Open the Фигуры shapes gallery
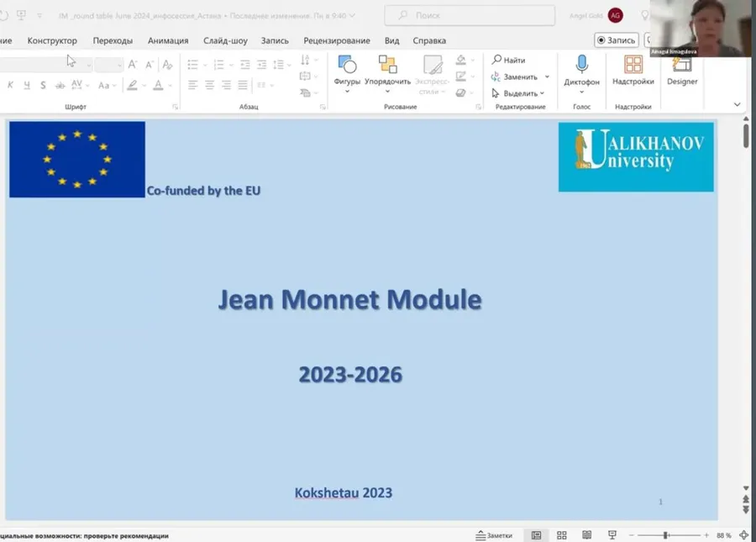 [347, 68]
